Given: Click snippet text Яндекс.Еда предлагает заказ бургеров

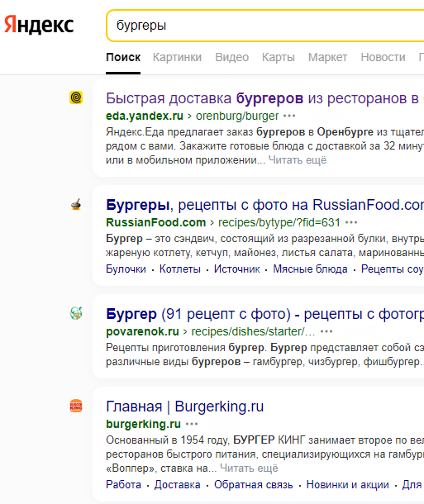Looking at the screenshot, I should tap(206, 132).
